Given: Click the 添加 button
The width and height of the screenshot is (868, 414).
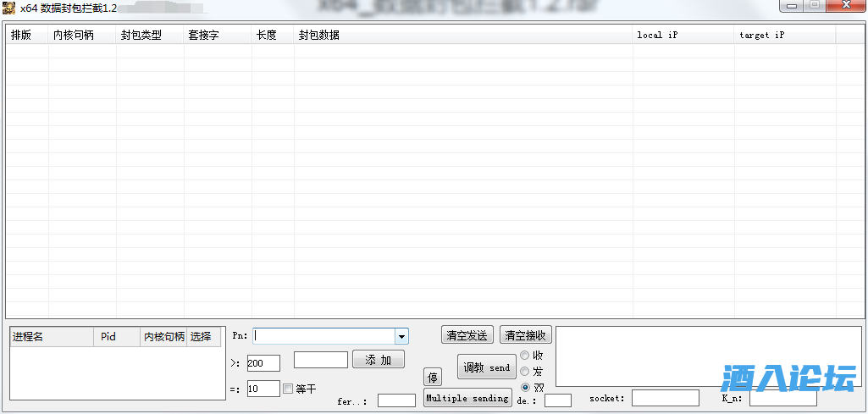Looking at the screenshot, I should click(378, 360).
